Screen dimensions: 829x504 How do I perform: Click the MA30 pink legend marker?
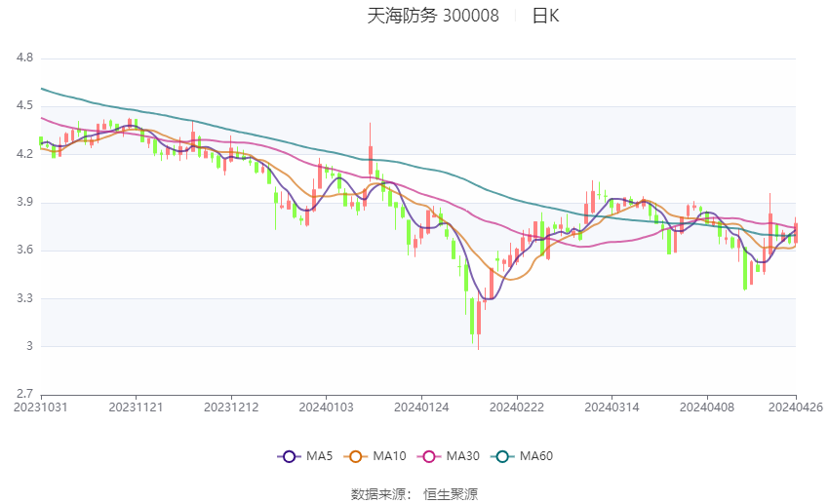pos(429,456)
